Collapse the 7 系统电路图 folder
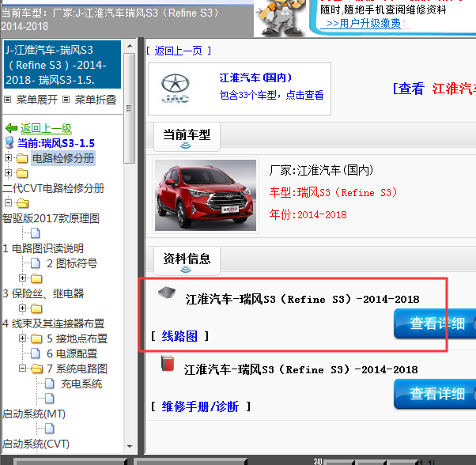The image size is (476, 465). 22,369
